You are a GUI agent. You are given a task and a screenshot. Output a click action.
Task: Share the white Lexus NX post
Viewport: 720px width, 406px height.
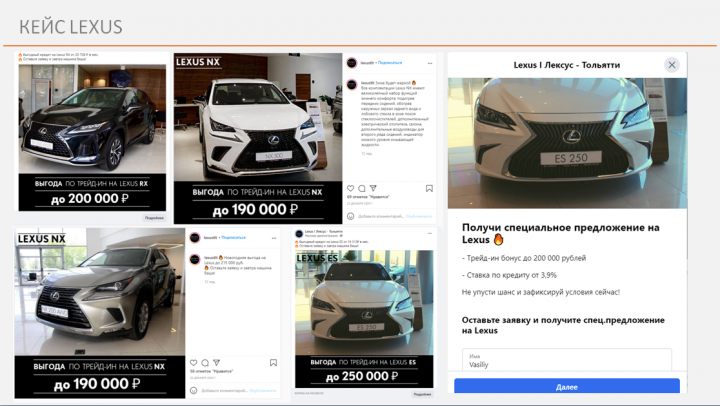(373, 188)
